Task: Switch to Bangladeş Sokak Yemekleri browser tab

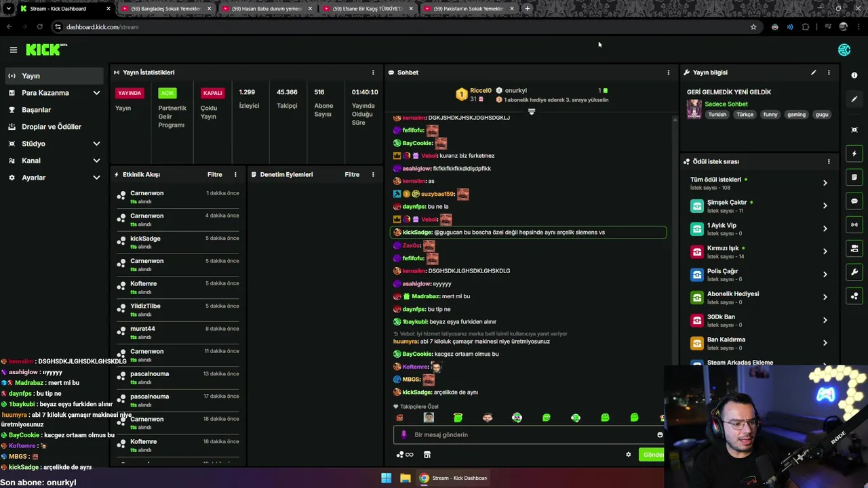Action: click(x=165, y=9)
